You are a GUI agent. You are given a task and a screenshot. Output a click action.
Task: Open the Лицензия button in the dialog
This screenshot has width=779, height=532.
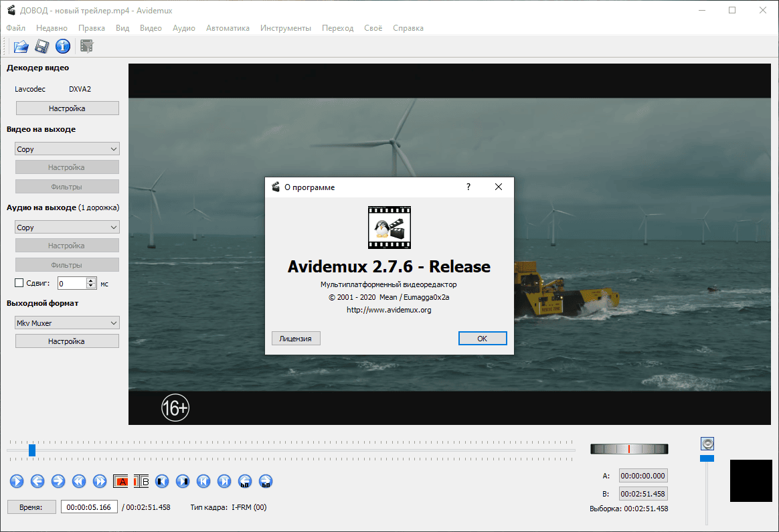[x=296, y=339]
